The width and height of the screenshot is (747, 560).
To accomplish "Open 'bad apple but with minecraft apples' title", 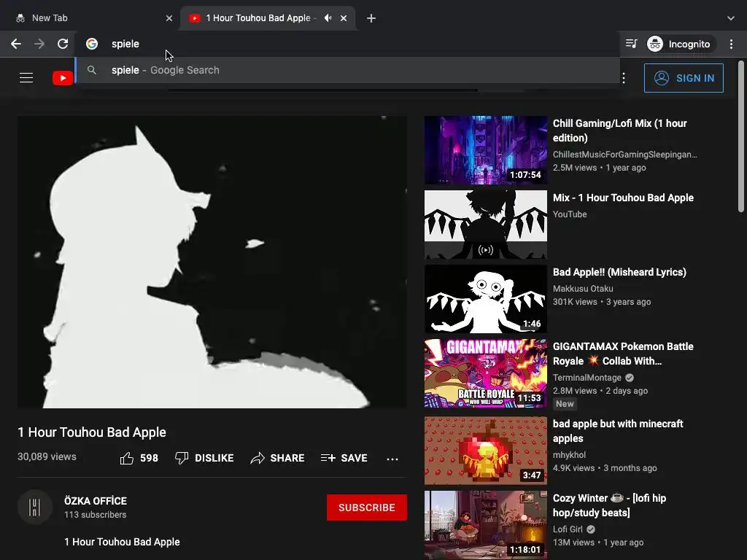I will click(x=618, y=431).
